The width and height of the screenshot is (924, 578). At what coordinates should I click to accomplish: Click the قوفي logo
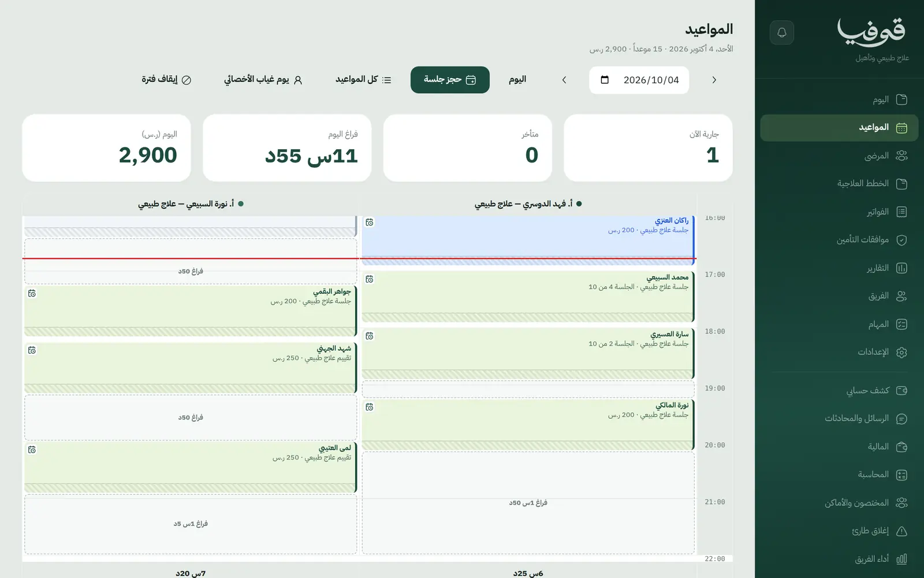872,32
